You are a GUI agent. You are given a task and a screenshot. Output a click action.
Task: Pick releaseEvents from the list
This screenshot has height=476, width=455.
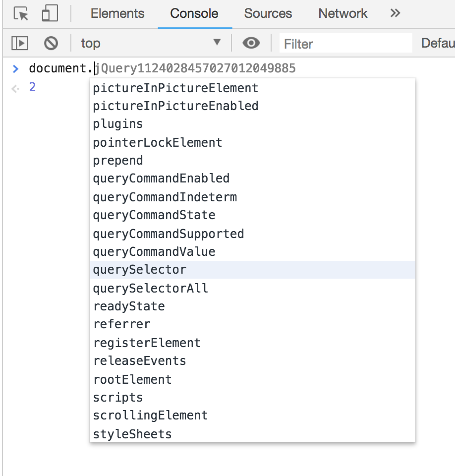[253, 361]
